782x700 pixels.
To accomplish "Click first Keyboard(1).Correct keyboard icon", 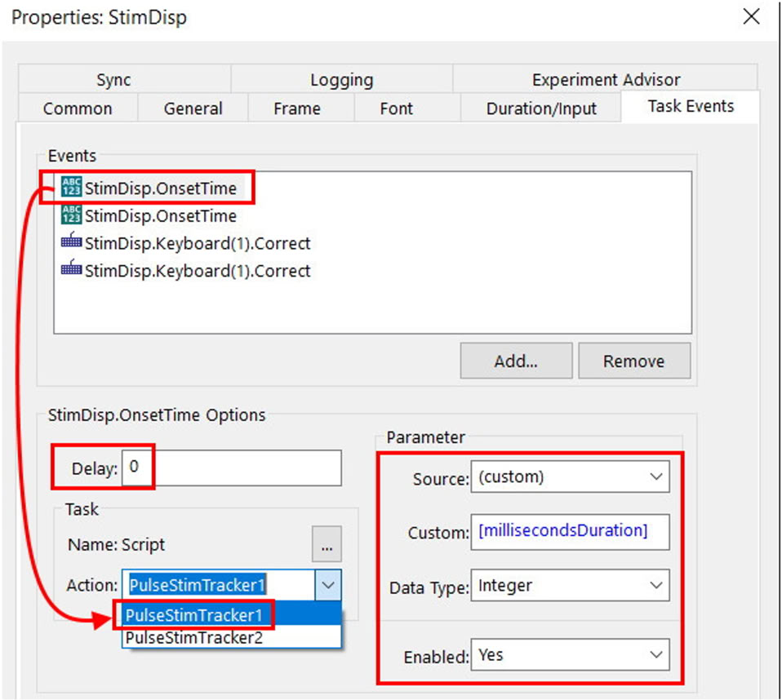I will pyautogui.click(x=72, y=243).
